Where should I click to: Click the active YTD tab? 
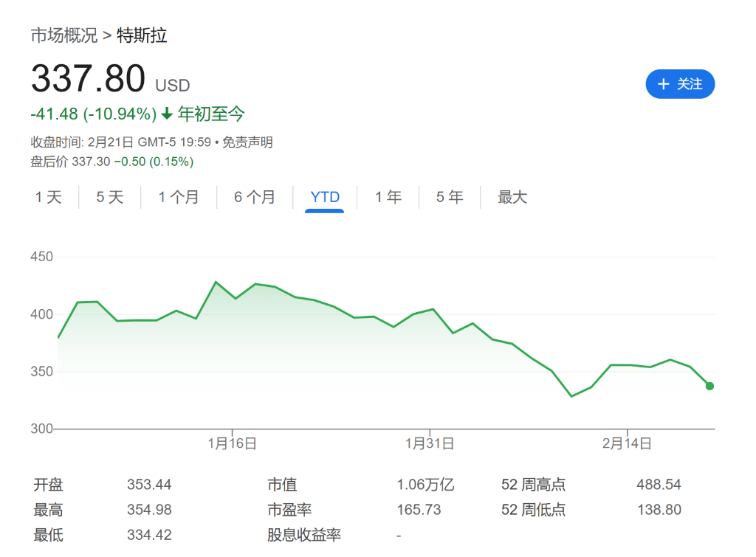click(x=323, y=197)
